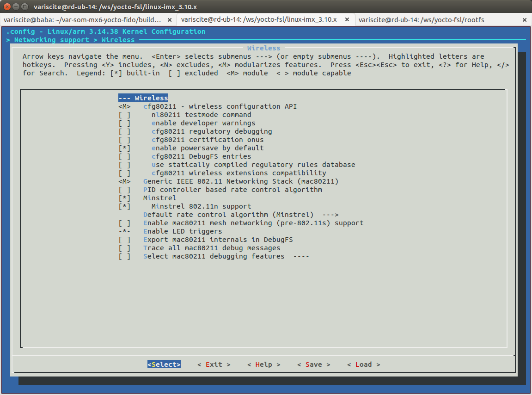The width and height of the screenshot is (532, 395).
Task: Select the highlighted Wireless menu header
Action: click(143, 98)
